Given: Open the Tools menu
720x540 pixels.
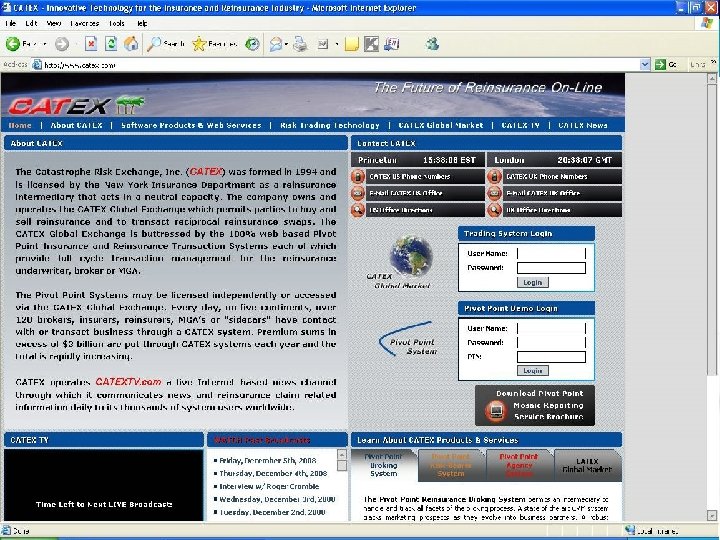Looking at the screenshot, I should (117, 23).
